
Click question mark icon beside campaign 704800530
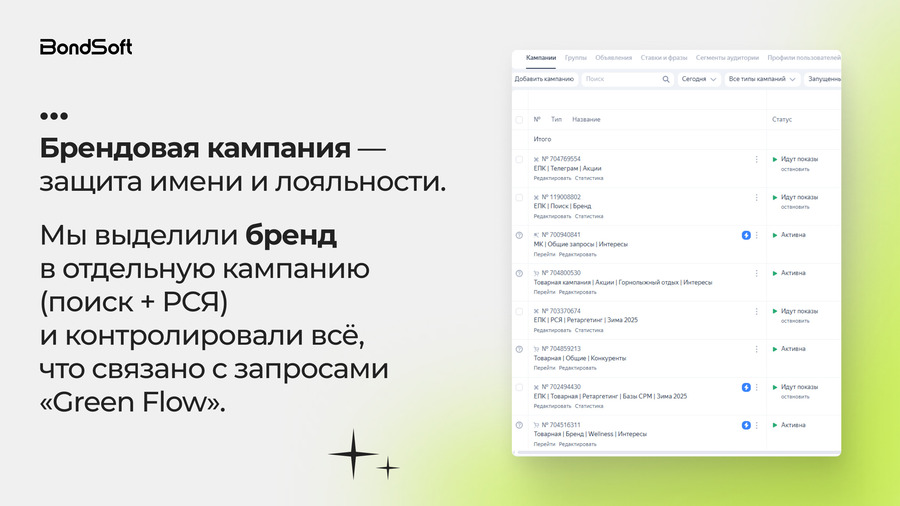(x=519, y=273)
